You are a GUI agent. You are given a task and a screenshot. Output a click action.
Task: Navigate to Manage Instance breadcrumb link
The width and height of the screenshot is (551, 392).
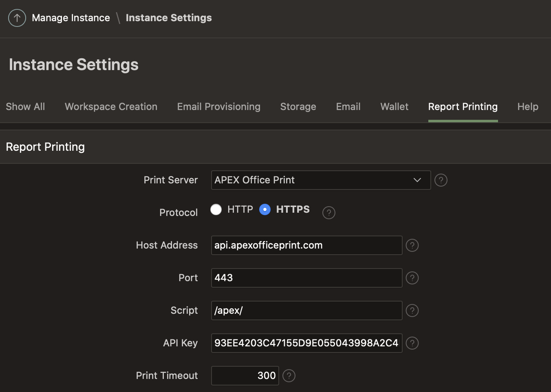tap(71, 18)
